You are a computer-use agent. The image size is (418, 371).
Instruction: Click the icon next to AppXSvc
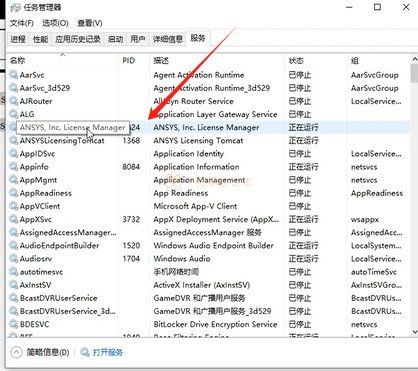pos(14,219)
